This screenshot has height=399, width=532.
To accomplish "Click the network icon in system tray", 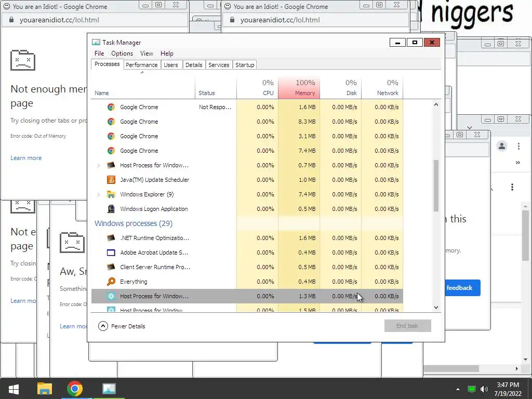I will click(x=472, y=389).
